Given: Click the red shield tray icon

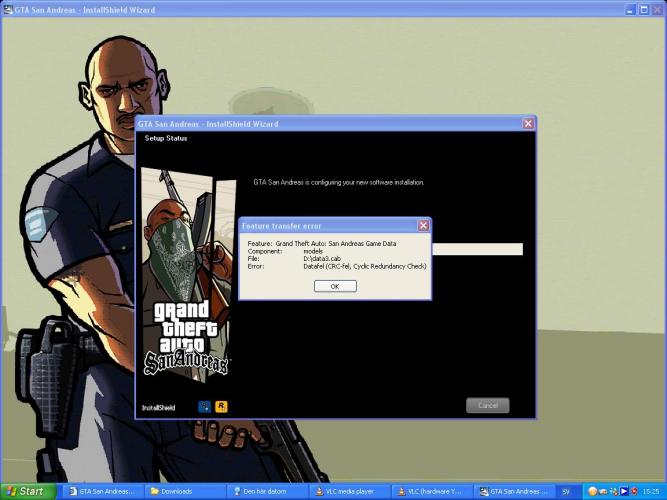Looking at the screenshot, I should 634,491.
